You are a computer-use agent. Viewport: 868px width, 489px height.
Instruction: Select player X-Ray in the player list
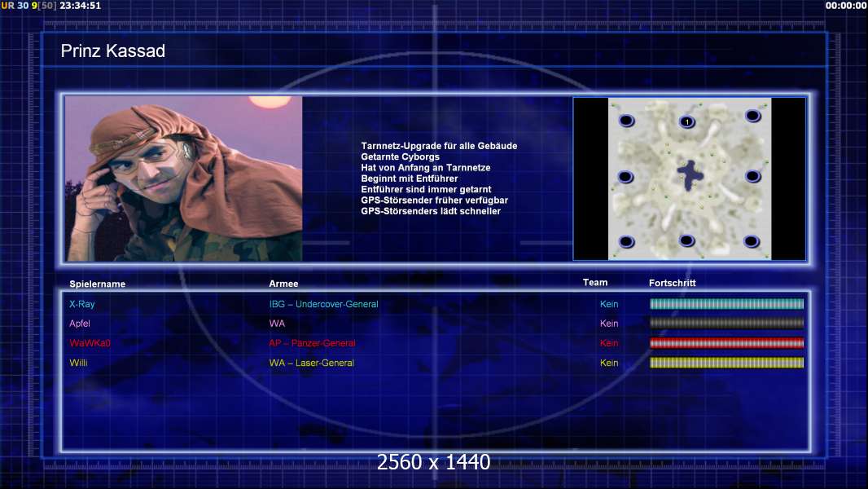pyautogui.click(x=82, y=304)
